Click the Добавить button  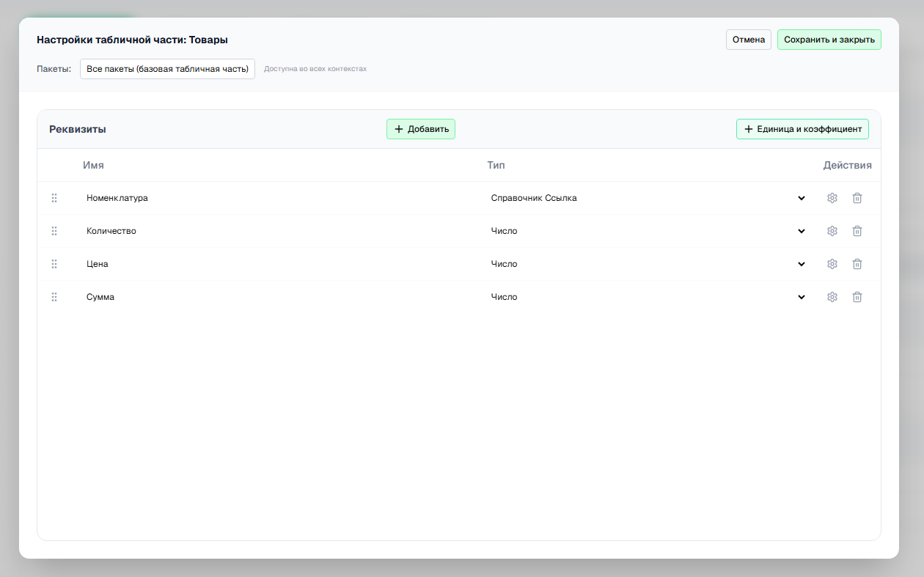[x=421, y=129]
